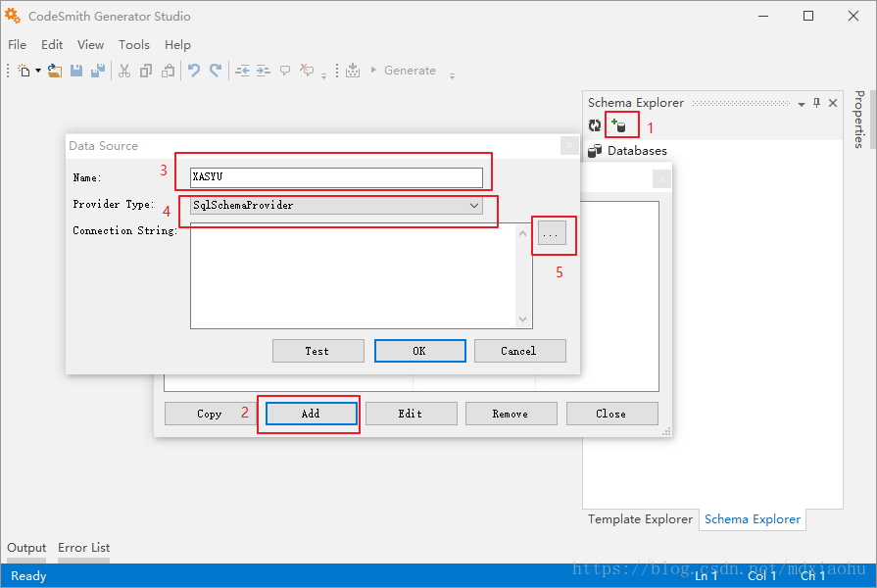Click Cancel in Data Source dialog
877x588 pixels.
click(x=519, y=351)
